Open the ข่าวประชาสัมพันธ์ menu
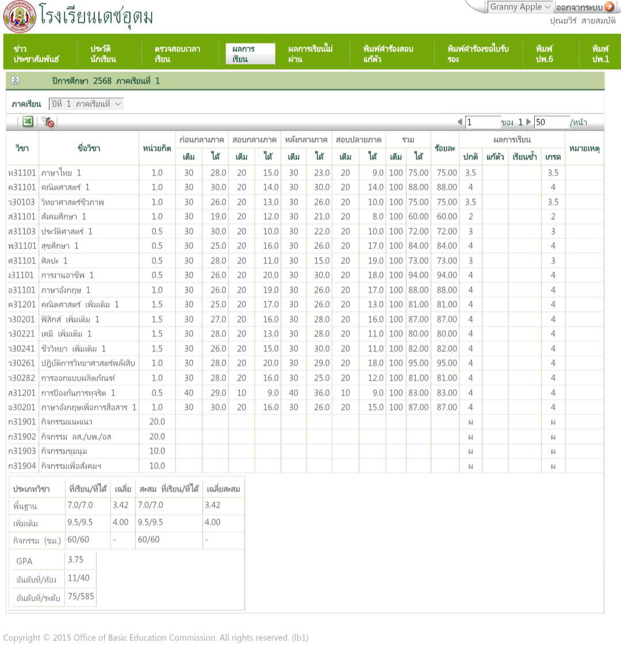 click(36, 54)
